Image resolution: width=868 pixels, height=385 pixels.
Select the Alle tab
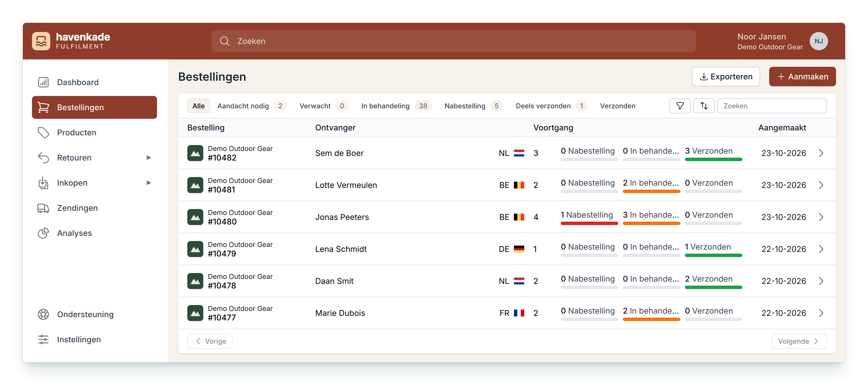[199, 106]
